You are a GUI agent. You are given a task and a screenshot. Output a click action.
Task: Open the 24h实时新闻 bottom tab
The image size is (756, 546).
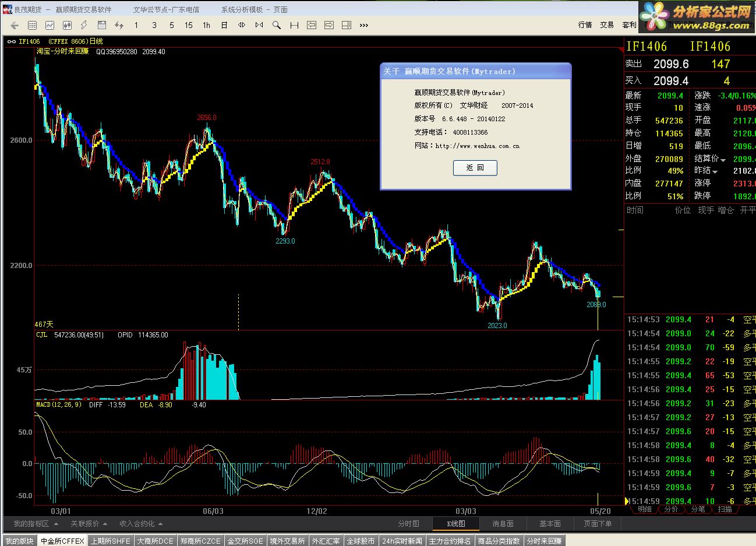coord(402,541)
